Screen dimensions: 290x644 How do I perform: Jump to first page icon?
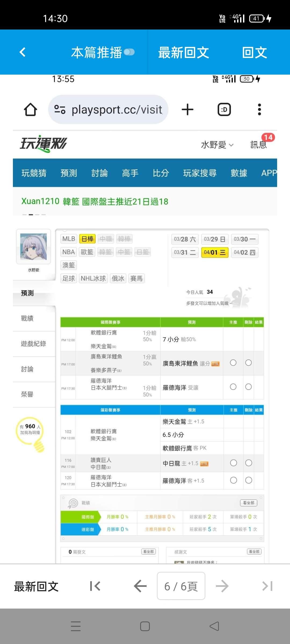[x=95, y=586]
